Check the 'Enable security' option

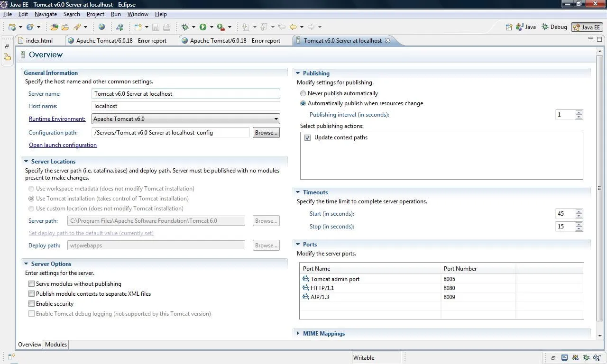[x=31, y=304]
